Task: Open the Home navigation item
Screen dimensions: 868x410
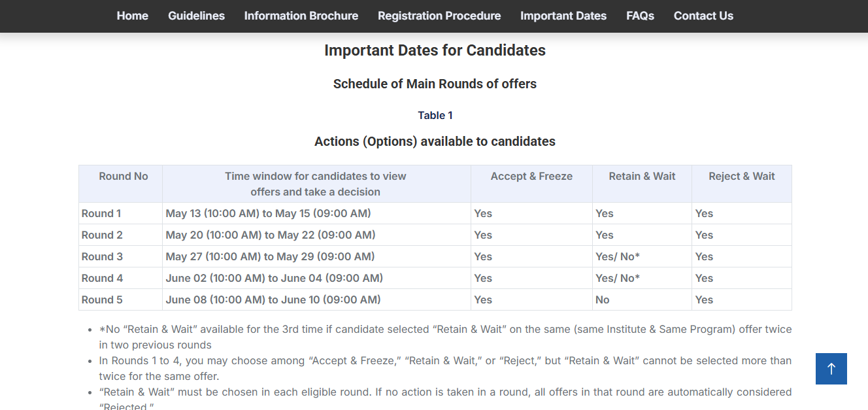Action: tap(132, 16)
